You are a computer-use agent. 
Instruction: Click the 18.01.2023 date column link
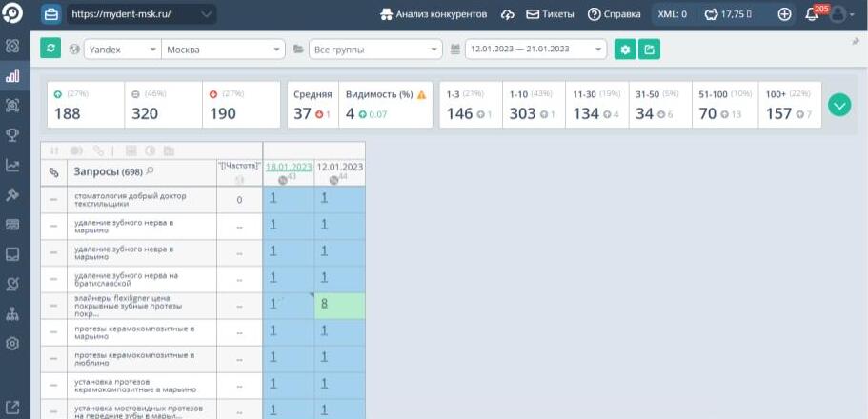pyautogui.click(x=289, y=167)
